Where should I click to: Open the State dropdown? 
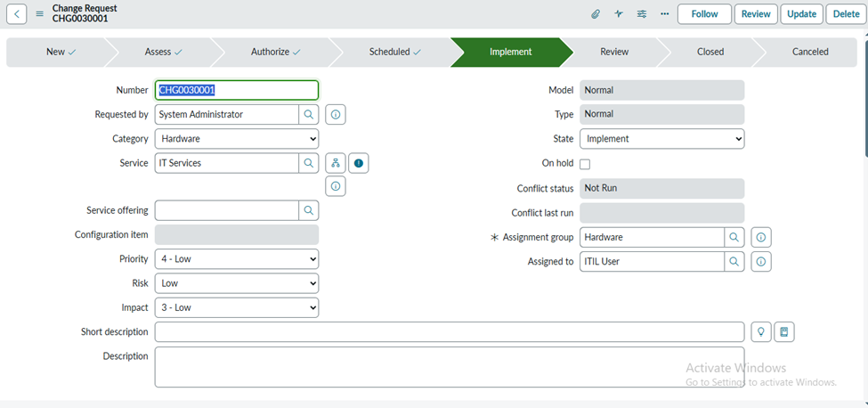[661, 139]
